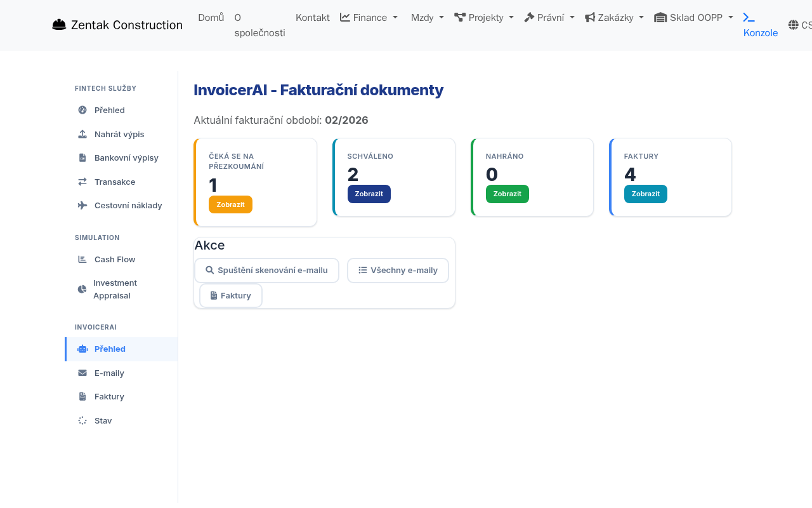The height and width of the screenshot is (508, 812).
Task: Select the Transakce exchange-arrows icon in sidebar
Action: point(82,182)
